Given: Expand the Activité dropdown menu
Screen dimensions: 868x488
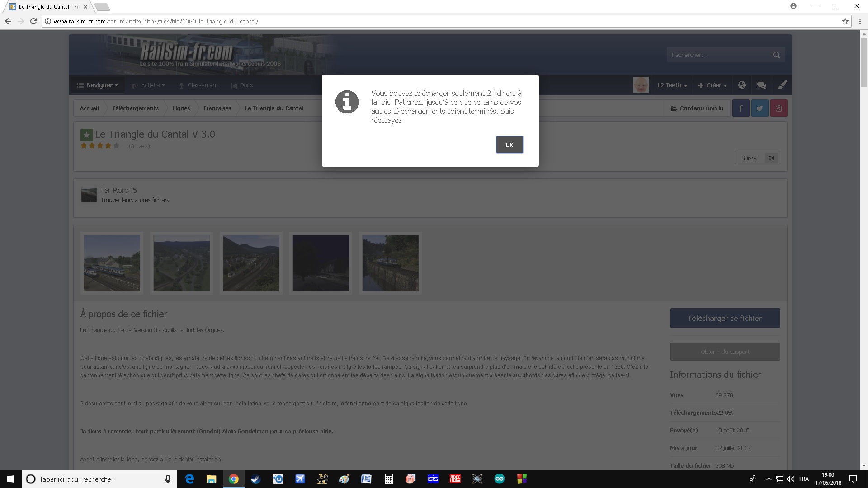Looking at the screenshot, I should coord(148,85).
